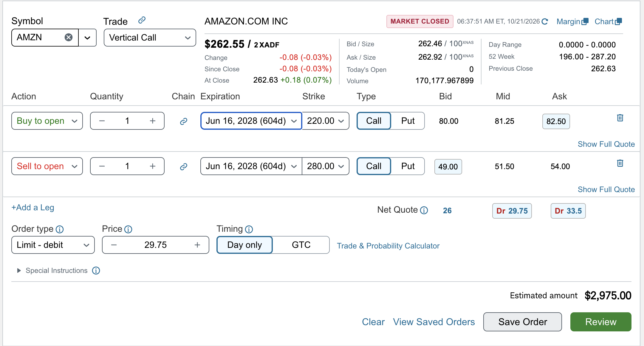
Task: Set timing to GTC
Action: click(x=301, y=245)
